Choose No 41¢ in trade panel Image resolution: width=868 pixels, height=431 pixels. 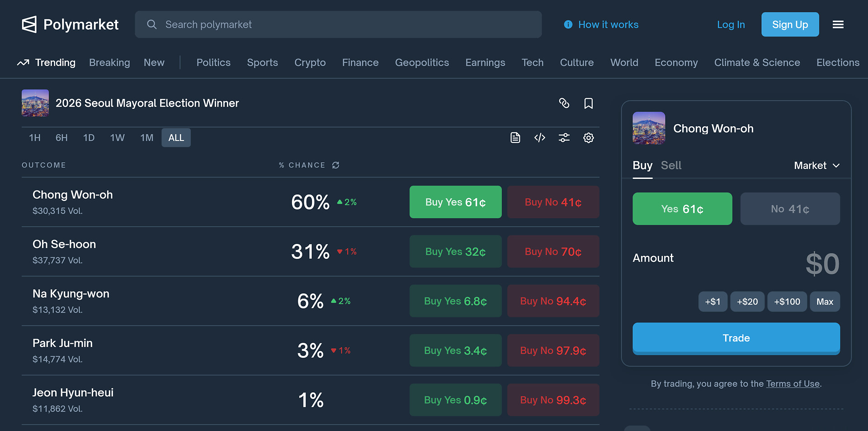tap(790, 209)
